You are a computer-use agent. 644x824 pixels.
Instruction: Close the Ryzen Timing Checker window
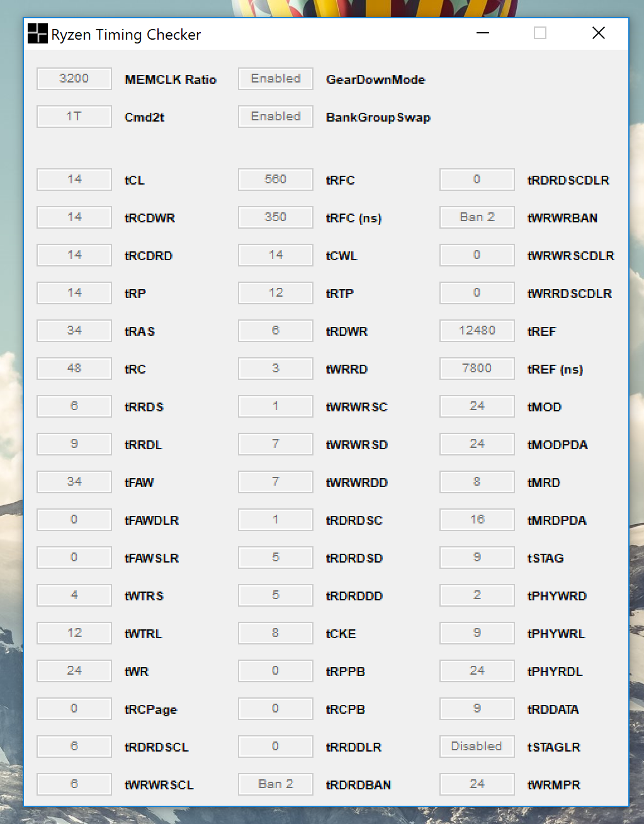tap(599, 33)
